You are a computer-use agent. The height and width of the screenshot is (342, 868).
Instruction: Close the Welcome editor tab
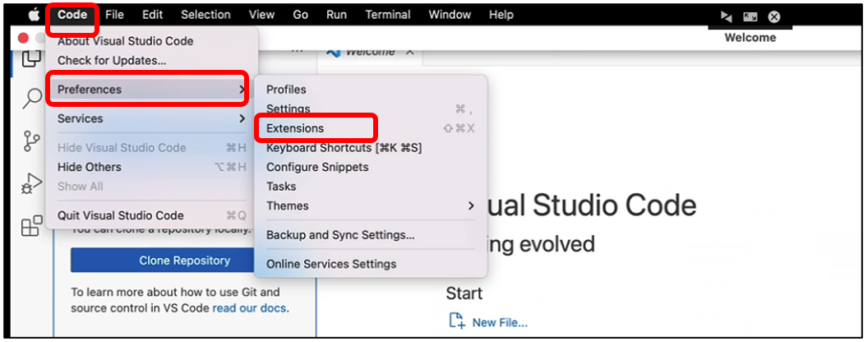click(x=409, y=52)
